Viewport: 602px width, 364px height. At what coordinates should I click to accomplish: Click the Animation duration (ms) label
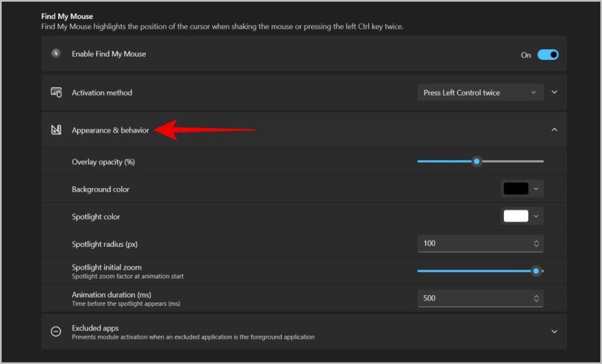[111, 295]
